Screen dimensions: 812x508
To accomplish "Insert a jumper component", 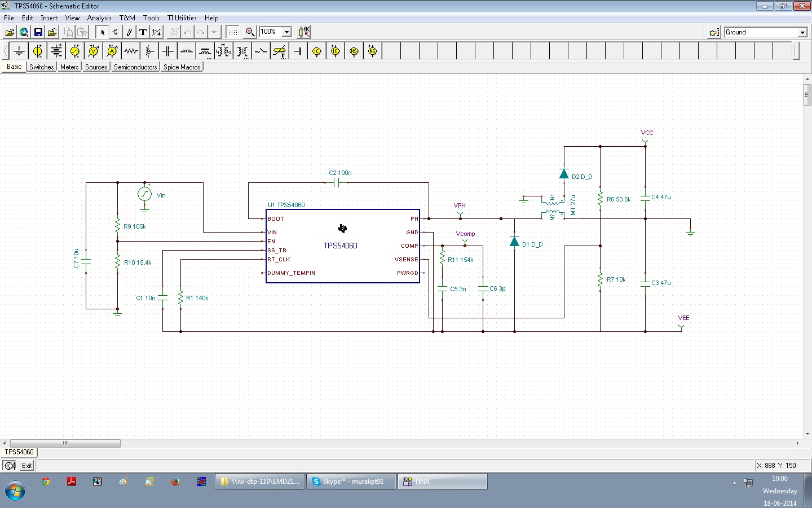I will (x=298, y=51).
